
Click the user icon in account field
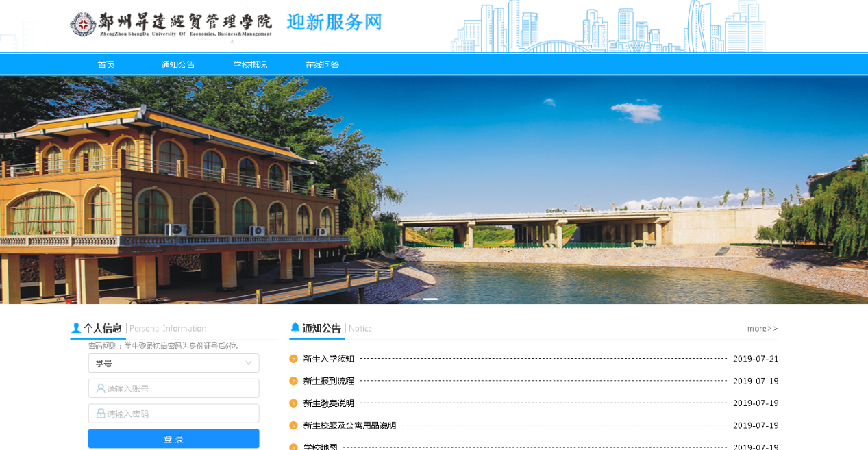click(101, 388)
